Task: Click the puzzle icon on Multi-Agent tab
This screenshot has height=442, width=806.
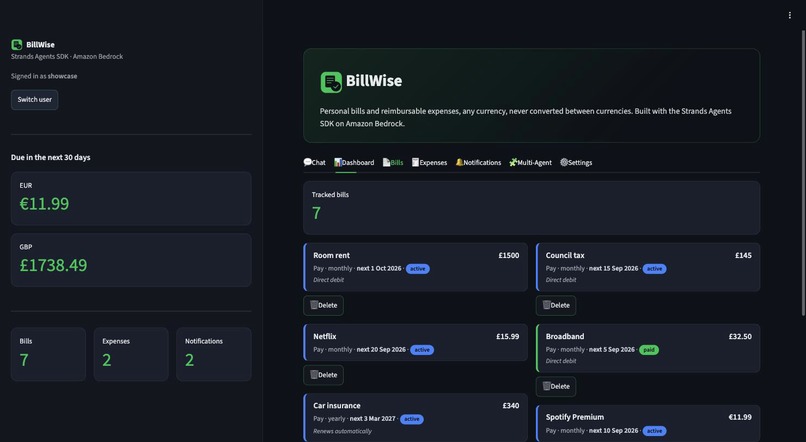Action: pos(513,162)
